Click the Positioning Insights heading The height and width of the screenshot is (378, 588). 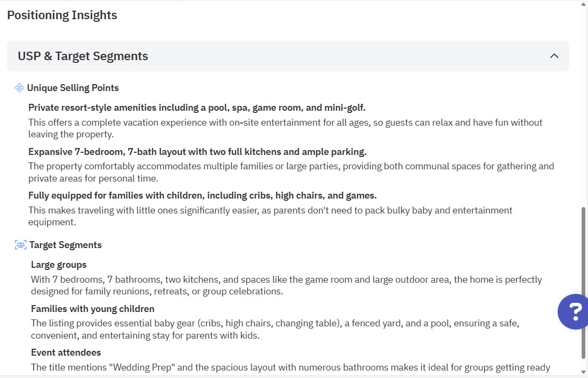(x=62, y=15)
